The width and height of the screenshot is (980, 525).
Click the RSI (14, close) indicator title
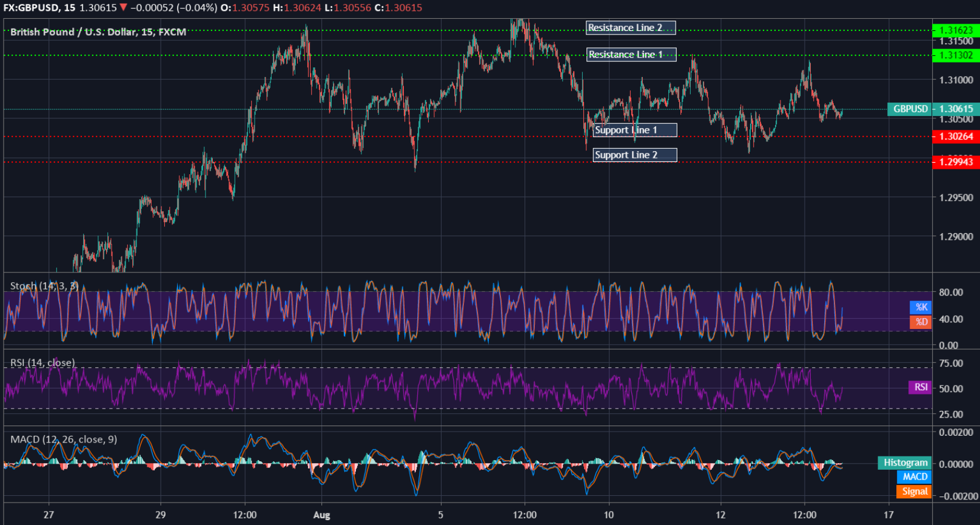coord(42,362)
